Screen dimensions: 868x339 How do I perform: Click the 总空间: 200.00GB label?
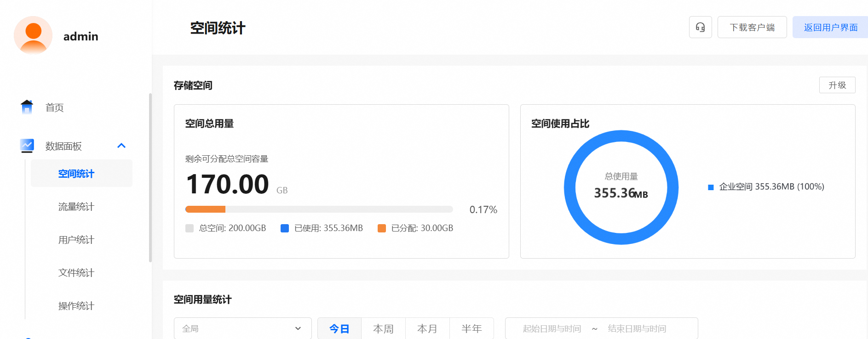click(232, 228)
